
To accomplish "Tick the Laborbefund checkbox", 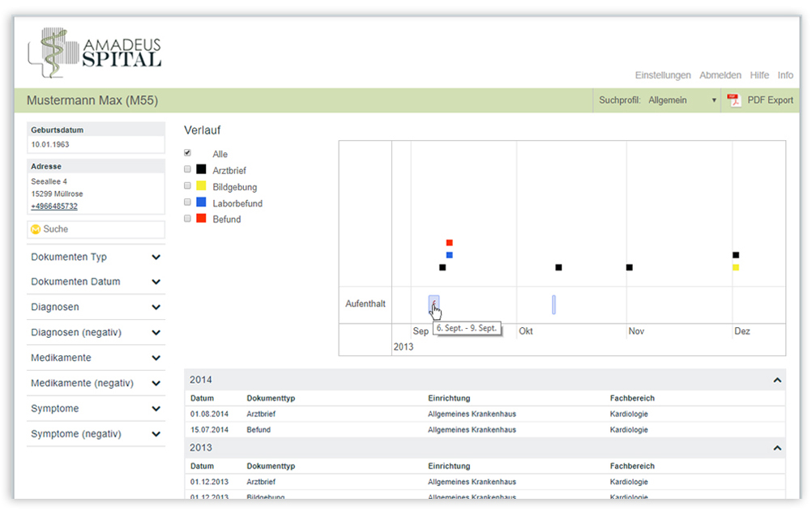I will point(188,202).
